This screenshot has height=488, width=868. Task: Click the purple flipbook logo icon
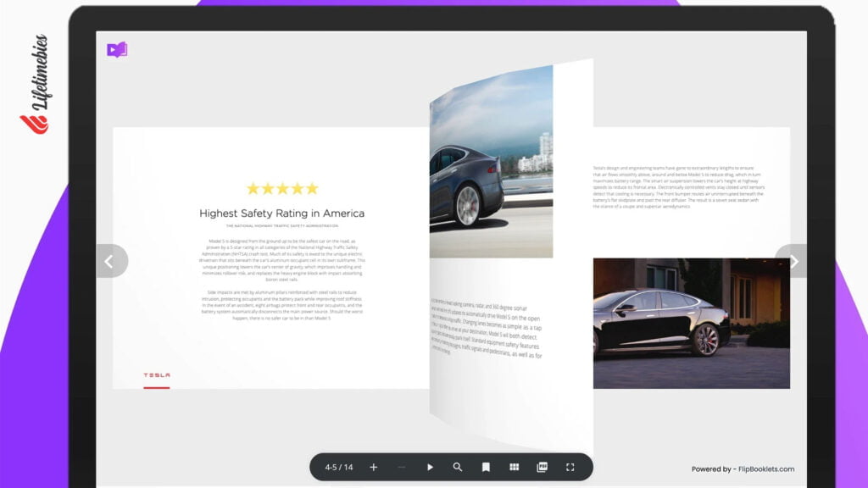pyautogui.click(x=117, y=50)
